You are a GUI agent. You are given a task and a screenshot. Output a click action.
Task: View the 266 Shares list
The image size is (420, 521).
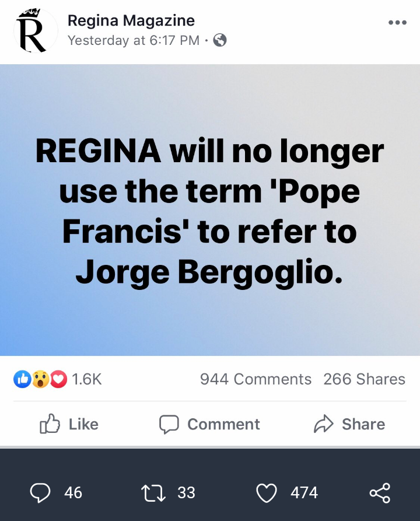pos(365,379)
